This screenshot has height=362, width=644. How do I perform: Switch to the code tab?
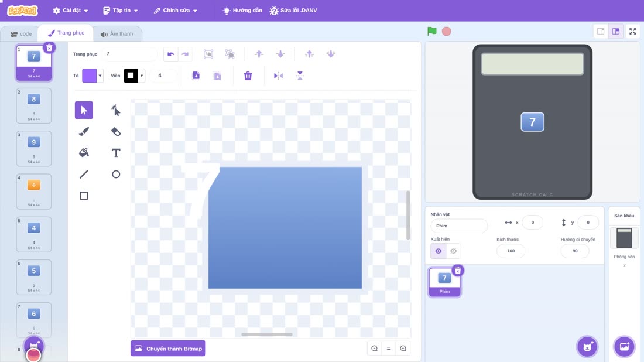(20, 34)
